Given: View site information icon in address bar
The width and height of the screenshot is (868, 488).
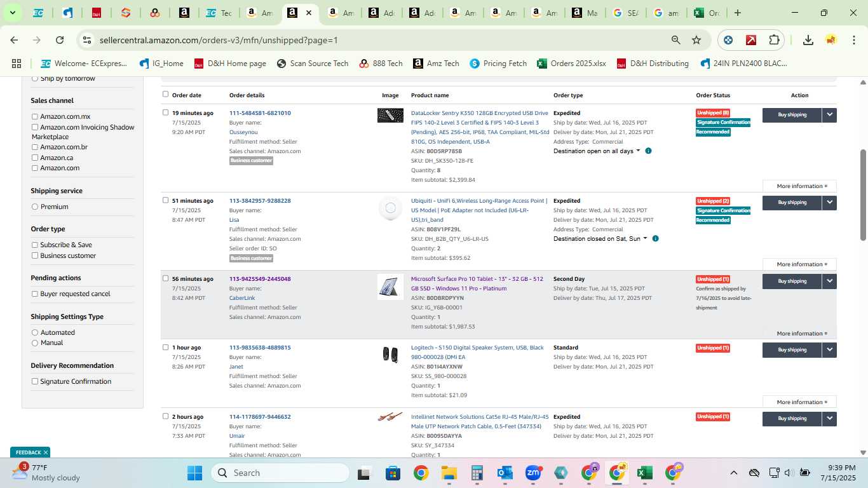Looking at the screenshot, I should (x=87, y=40).
